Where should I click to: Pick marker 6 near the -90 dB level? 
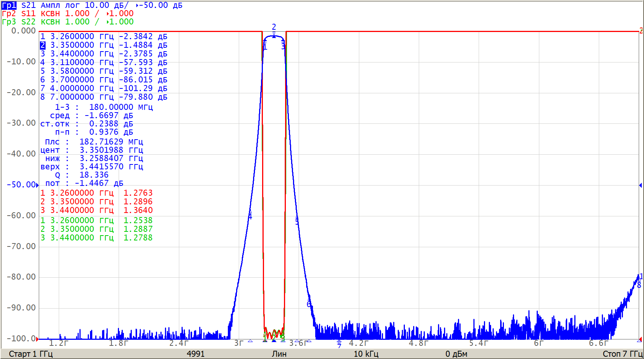point(309,304)
